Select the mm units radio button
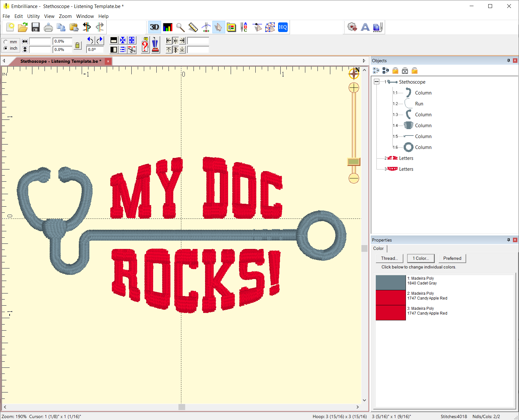519x420 pixels. pos(6,42)
